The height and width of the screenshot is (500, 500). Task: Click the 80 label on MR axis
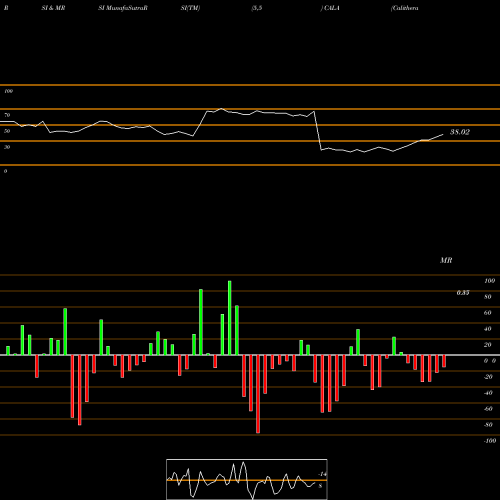pos(488,297)
